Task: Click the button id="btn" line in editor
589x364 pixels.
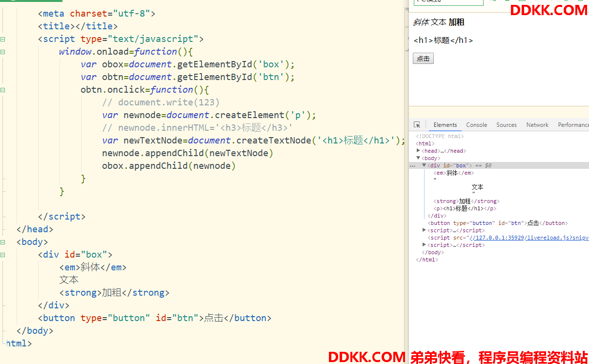Action: (155, 318)
